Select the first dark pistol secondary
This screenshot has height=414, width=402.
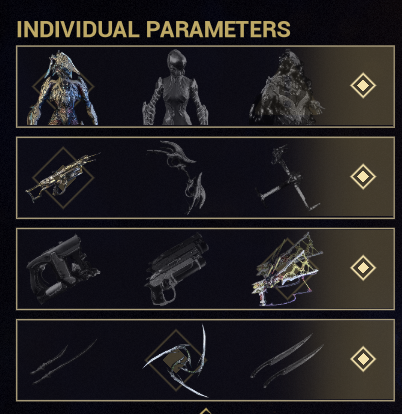click(63, 269)
